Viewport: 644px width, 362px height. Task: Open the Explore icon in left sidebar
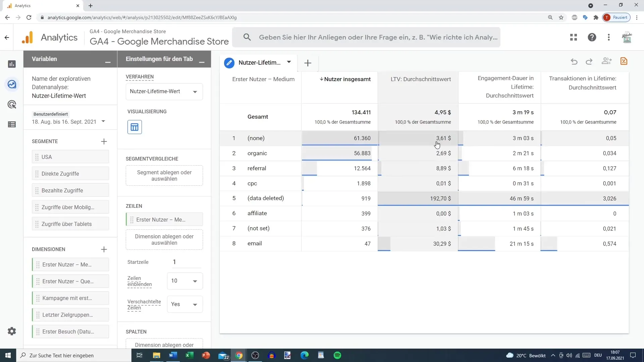click(x=12, y=84)
